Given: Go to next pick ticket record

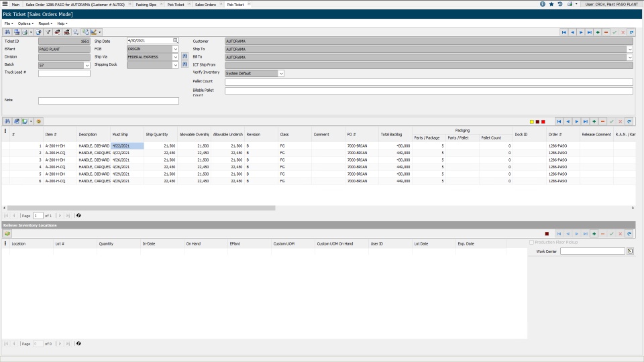Looking at the screenshot, I should pyautogui.click(x=581, y=32).
